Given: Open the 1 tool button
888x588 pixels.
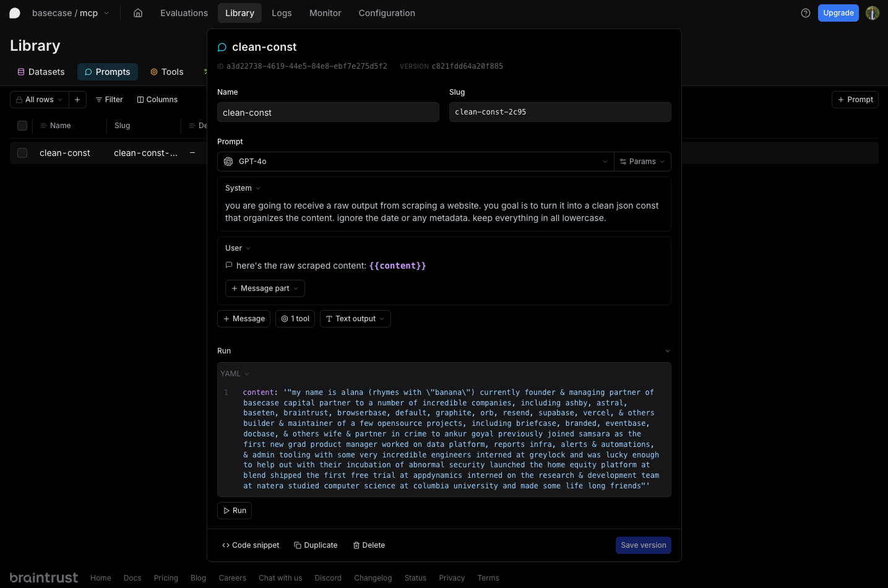Looking at the screenshot, I should pos(295,319).
